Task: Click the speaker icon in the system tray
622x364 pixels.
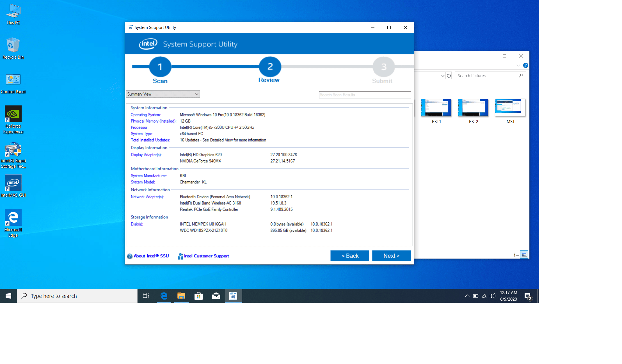Action: [493, 296]
